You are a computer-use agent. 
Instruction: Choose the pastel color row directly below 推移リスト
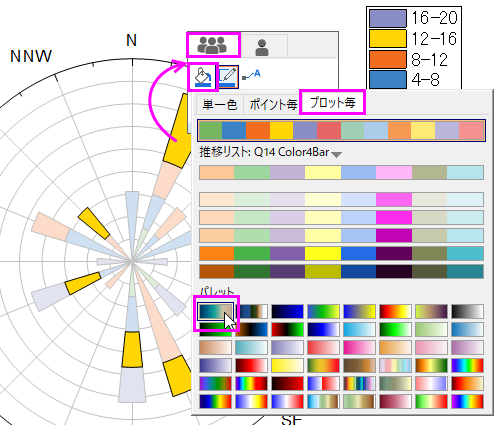(x=341, y=173)
